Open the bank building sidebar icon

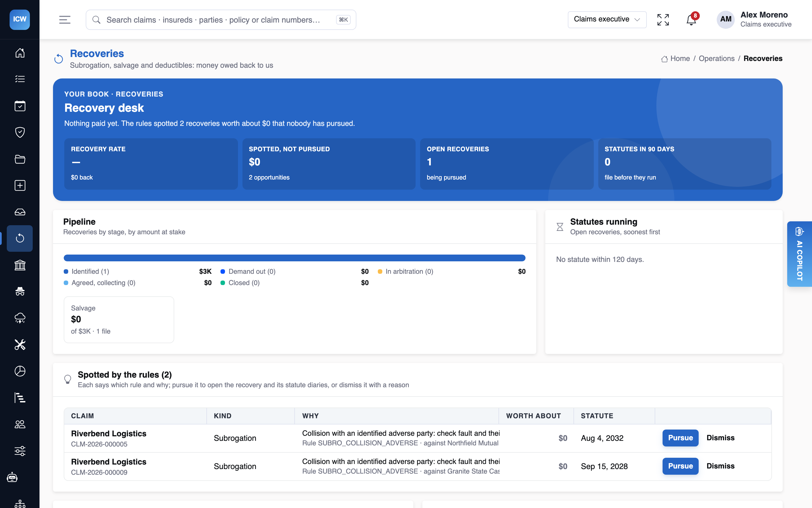[x=20, y=265]
